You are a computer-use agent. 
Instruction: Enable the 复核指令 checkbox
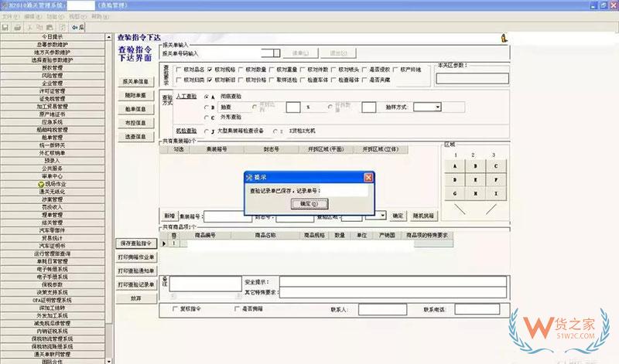click(176, 309)
